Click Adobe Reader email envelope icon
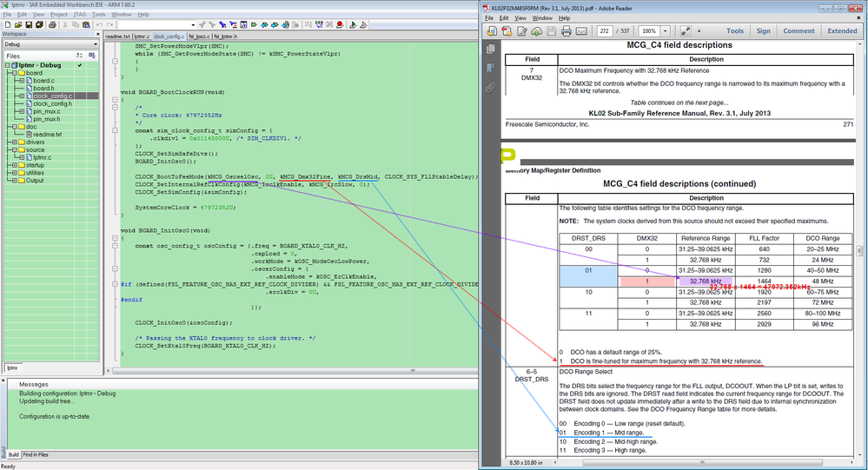Screen dimensions: 868x470 tap(581, 31)
